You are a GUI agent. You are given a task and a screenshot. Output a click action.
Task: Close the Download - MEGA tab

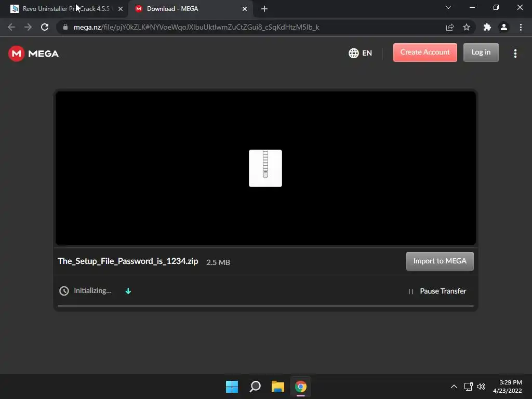(x=245, y=9)
